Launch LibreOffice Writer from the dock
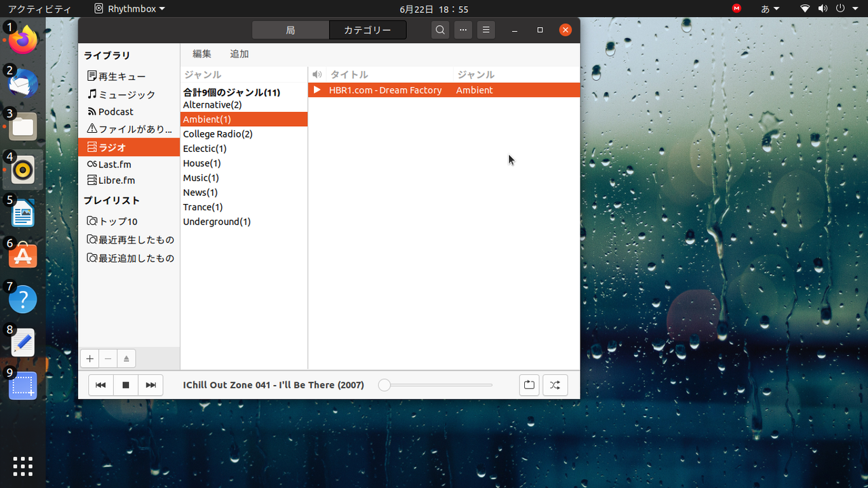Screen dimensions: 868x488 (x=23, y=213)
